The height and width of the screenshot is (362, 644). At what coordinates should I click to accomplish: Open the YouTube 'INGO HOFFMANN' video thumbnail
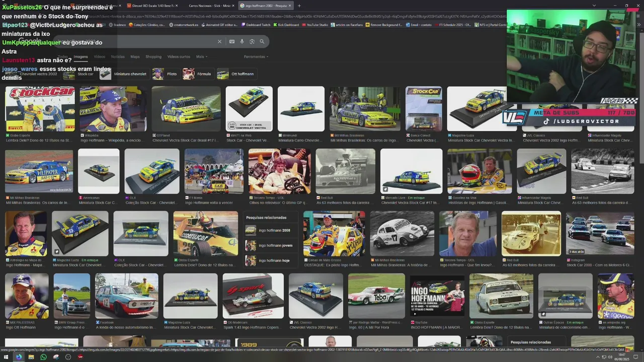click(x=437, y=296)
